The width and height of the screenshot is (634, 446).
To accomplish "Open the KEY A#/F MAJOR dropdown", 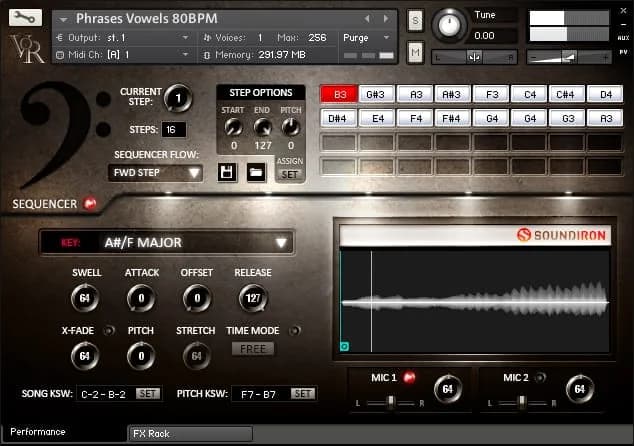I will pos(167,243).
